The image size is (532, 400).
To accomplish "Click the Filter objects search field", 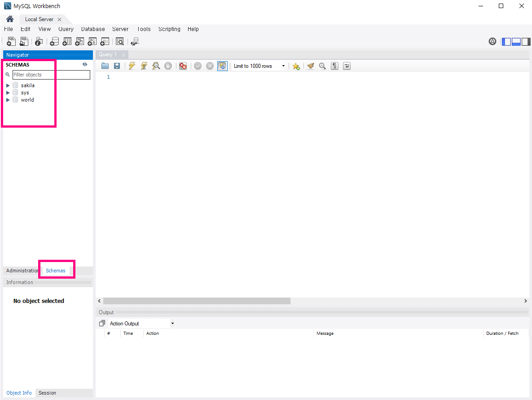I will [51, 75].
